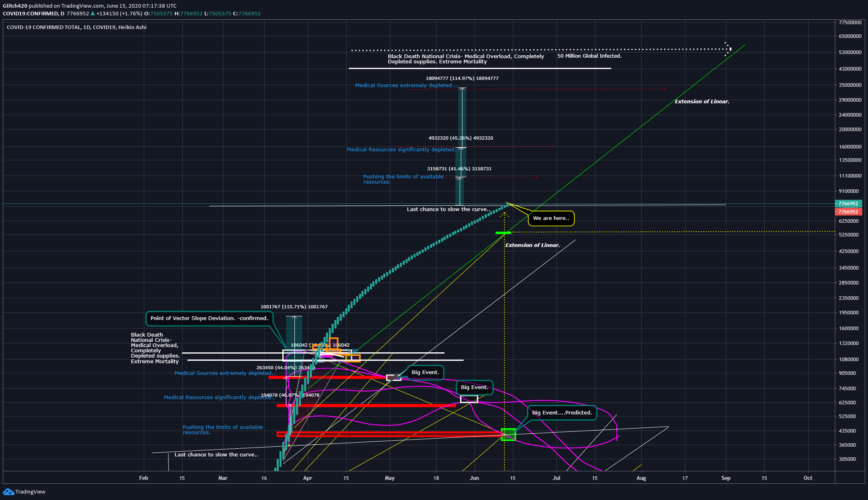Click the 305000 price axis value

click(847, 459)
